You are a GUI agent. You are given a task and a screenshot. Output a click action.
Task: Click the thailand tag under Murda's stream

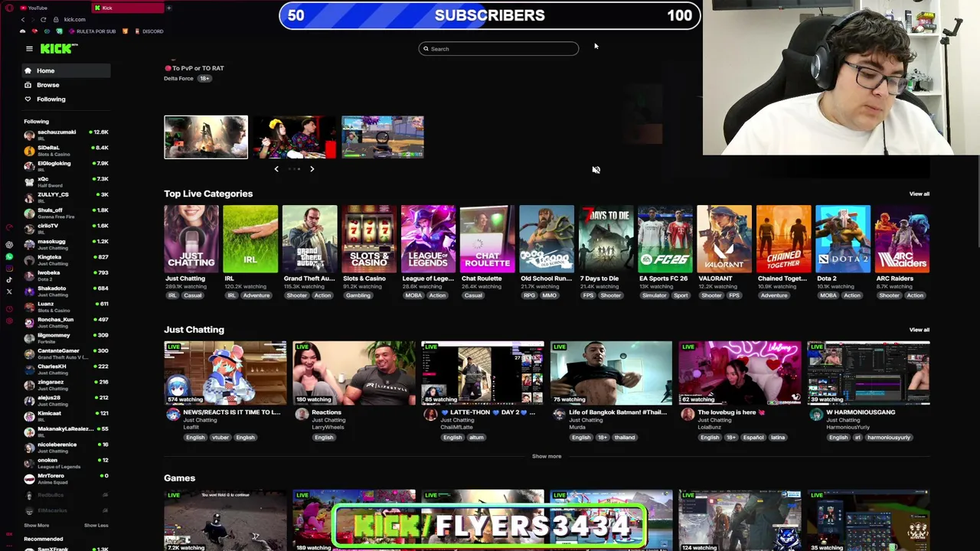point(625,437)
